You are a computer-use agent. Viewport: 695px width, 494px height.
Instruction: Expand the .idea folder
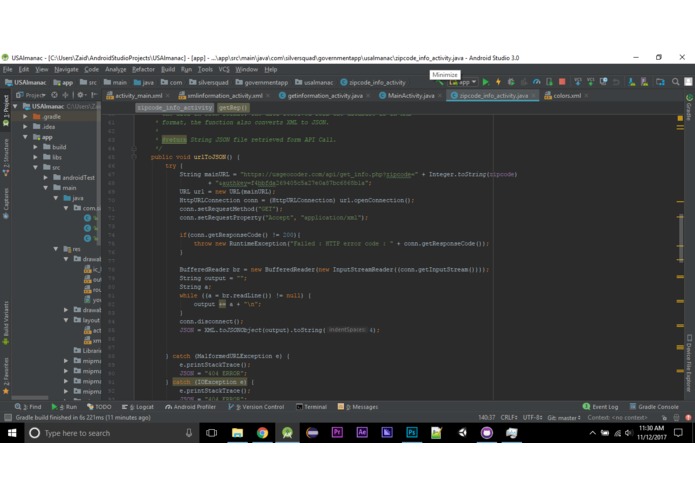[25, 127]
